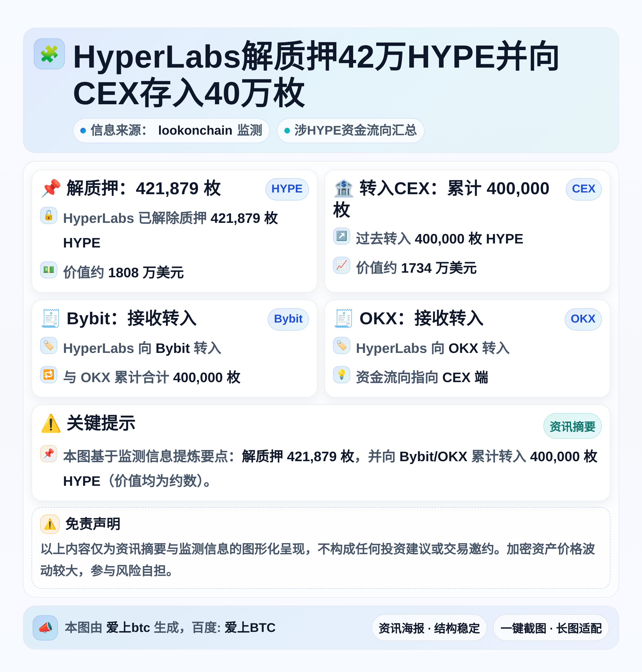
Task: Click the 资讯摘要 badge
Action: (x=572, y=426)
